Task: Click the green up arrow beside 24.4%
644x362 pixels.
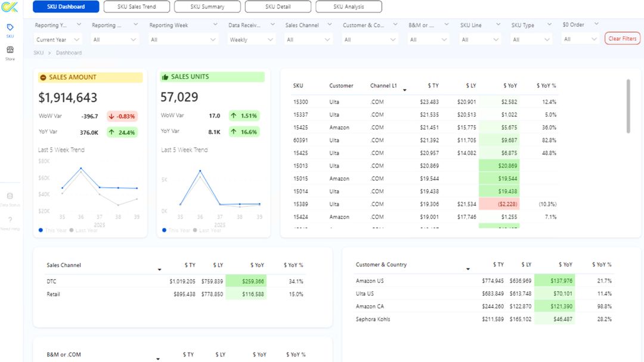Action: pos(112,132)
